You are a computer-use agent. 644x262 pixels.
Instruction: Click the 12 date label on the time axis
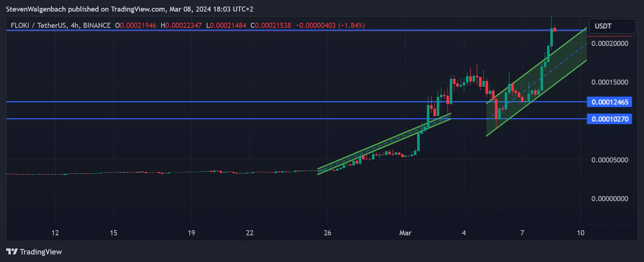55,233
